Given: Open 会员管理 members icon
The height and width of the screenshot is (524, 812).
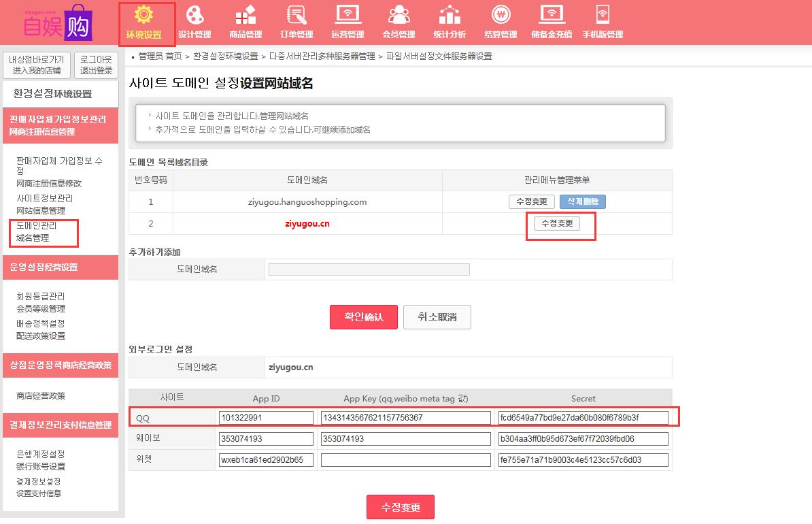Looking at the screenshot, I should pos(399,16).
